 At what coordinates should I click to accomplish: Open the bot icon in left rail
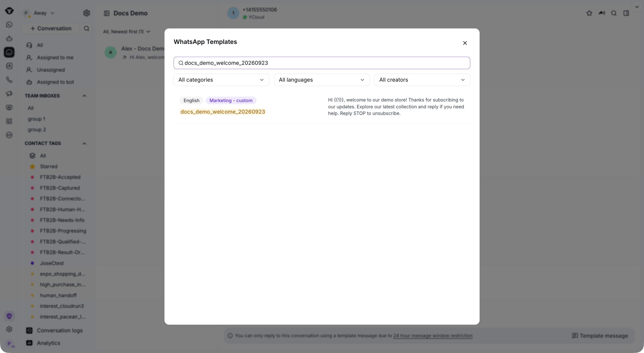[x=9, y=39]
